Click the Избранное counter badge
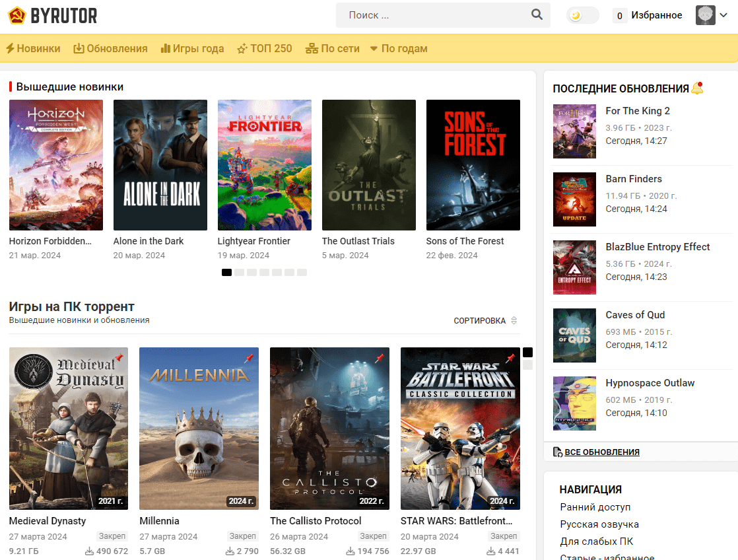Viewport: 738px width, 560px height. 620,15
